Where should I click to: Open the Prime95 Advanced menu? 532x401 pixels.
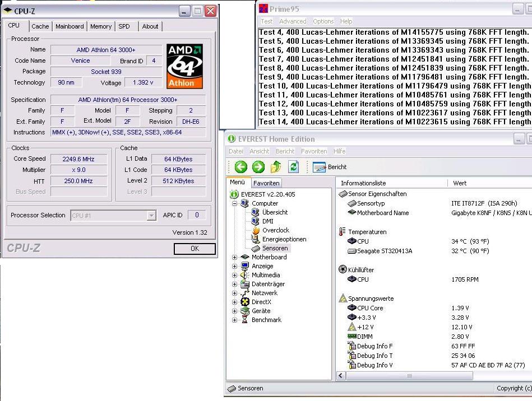(293, 21)
